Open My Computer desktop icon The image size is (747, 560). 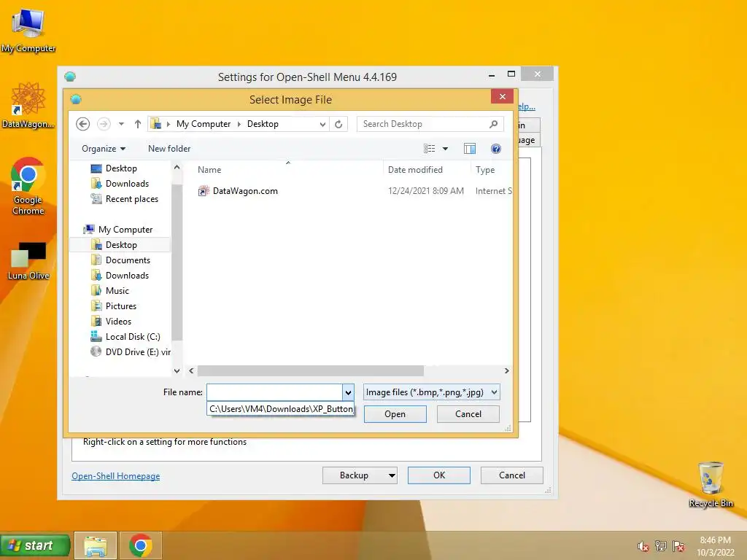[x=28, y=31]
